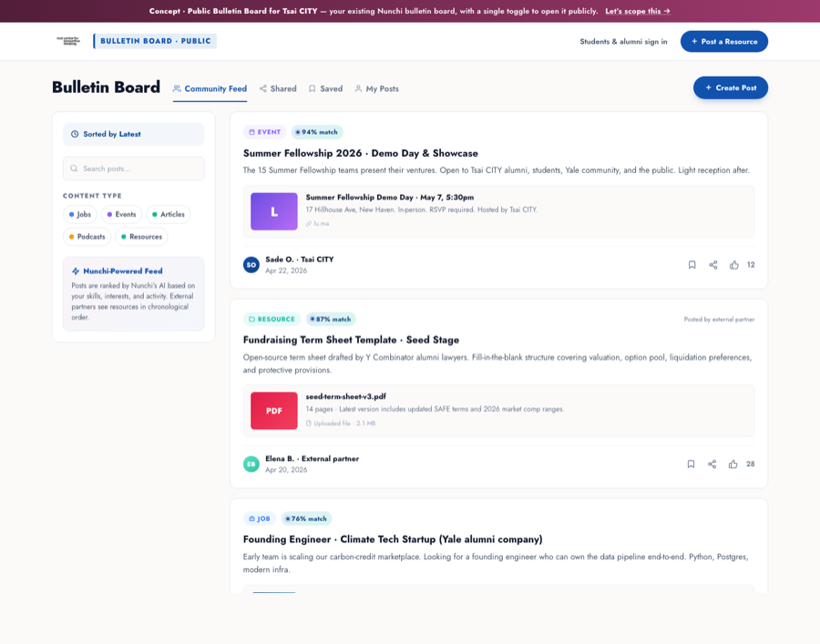The height and width of the screenshot is (644, 820).
Task: Share the Fundraising Term Sheet Template post
Action: 712,465
